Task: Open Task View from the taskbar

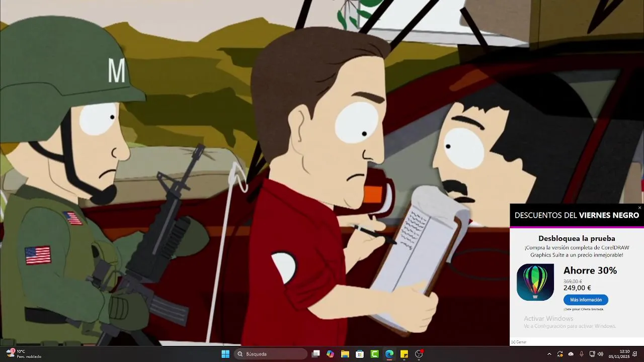Action: click(x=315, y=354)
